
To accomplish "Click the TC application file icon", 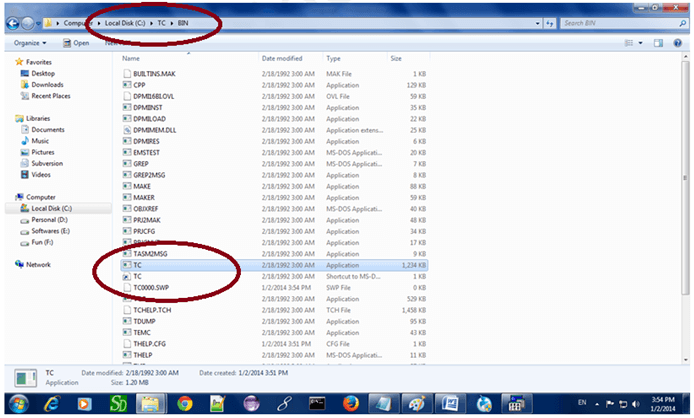I will pos(126,266).
